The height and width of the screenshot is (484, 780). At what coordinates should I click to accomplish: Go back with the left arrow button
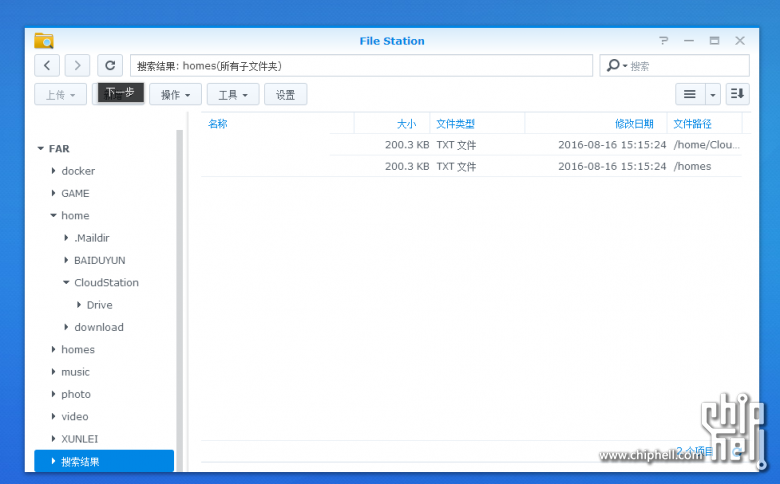tap(47, 66)
